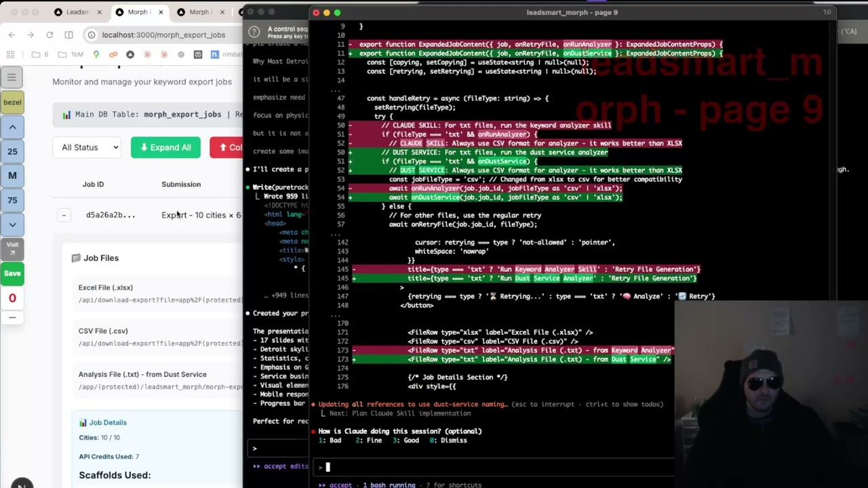The width and height of the screenshot is (868, 488).
Task: Click the site info icon in address bar
Action: pos(92,35)
